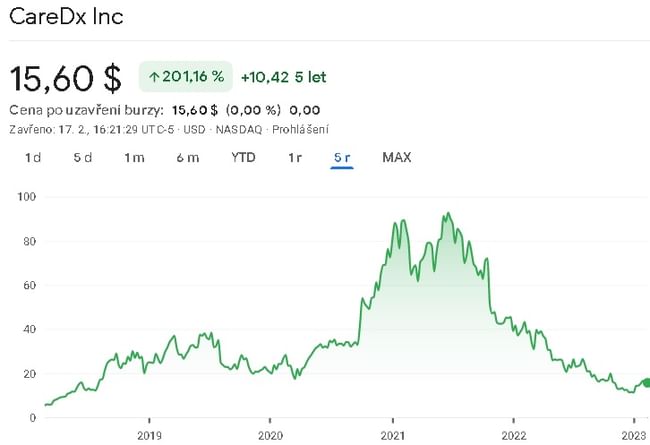Show the 6m price history
The height and width of the screenshot is (445, 650).
(x=187, y=157)
